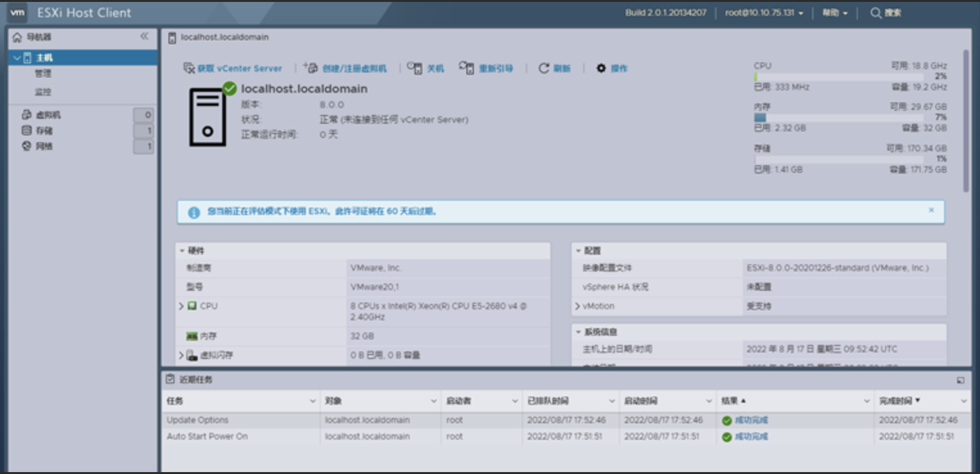
Task: Select the 主机 host tree item
Action: [83, 58]
